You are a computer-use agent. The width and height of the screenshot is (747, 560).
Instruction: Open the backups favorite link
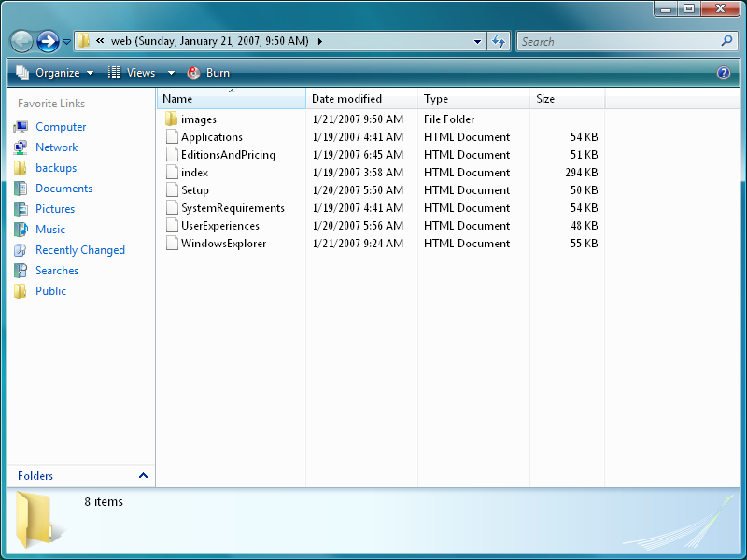[56, 168]
